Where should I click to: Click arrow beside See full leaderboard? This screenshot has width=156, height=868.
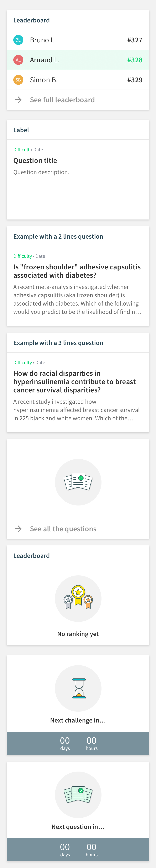click(18, 100)
